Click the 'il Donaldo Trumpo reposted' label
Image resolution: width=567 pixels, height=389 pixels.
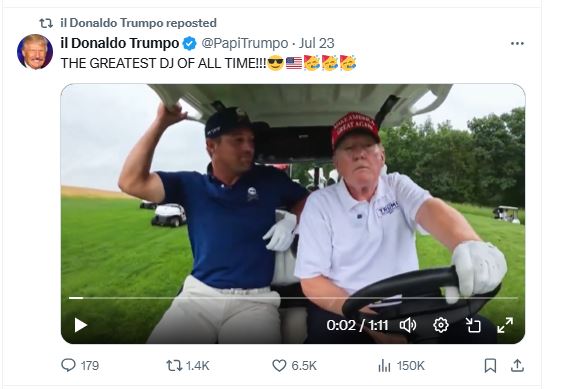coord(138,23)
